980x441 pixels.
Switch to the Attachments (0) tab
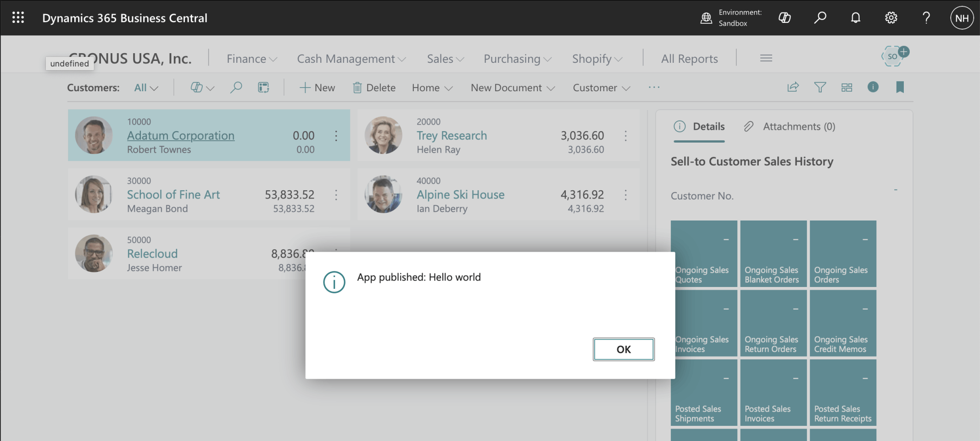point(790,127)
